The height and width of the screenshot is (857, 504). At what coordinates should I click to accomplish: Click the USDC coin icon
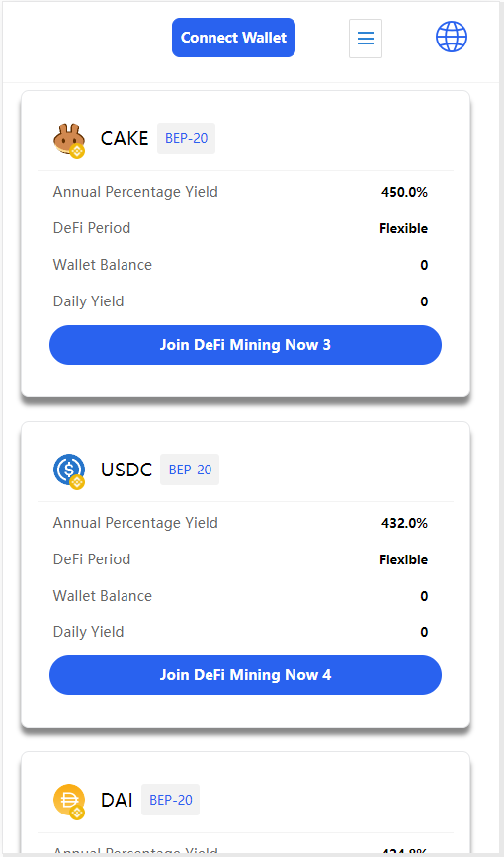pos(69,471)
